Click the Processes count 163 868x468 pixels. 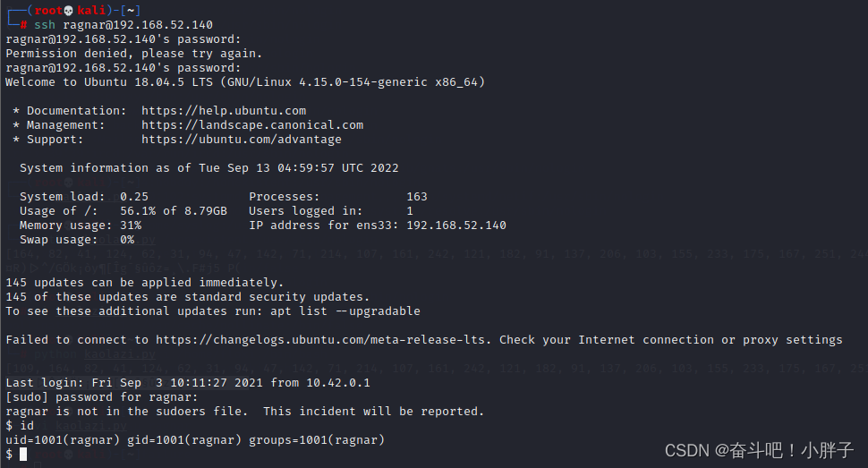pos(417,197)
